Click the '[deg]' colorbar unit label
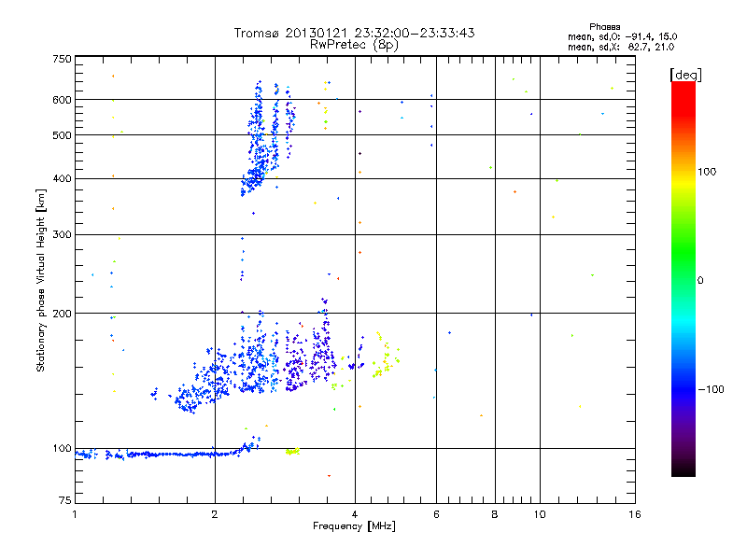747x560 pixels. click(x=685, y=75)
